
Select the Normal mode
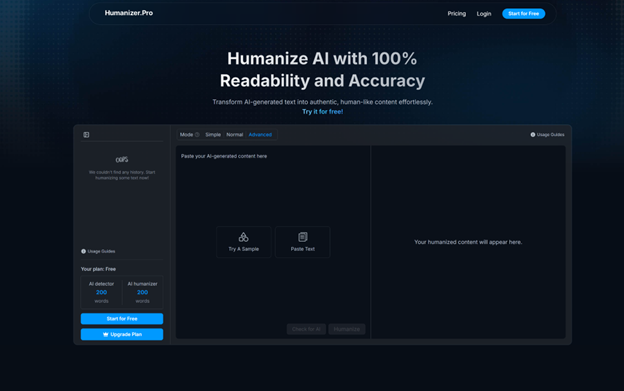tap(234, 135)
